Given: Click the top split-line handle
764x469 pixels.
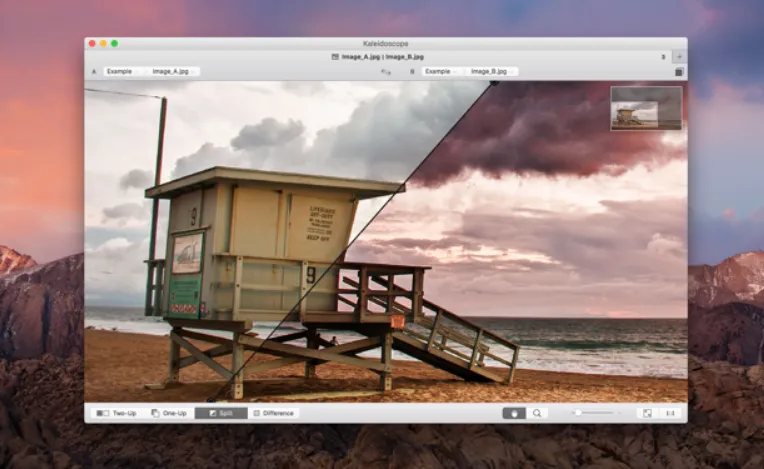Looking at the screenshot, I should (494, 83).
